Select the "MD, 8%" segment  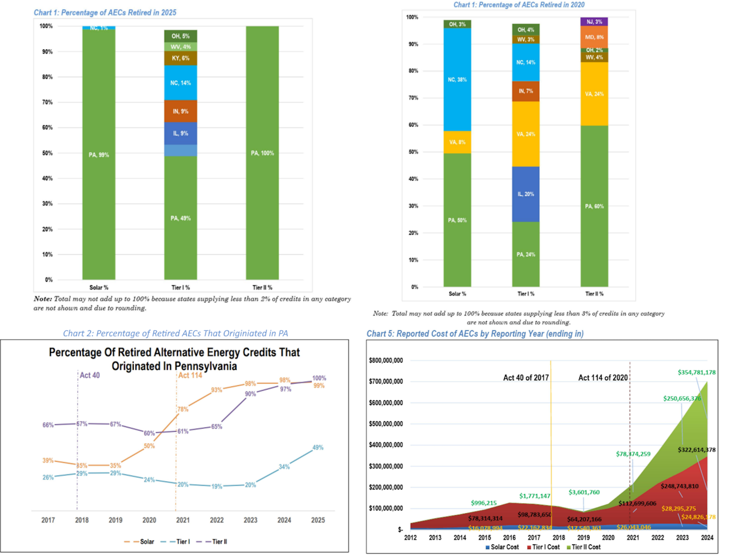[x=594, y=37]
